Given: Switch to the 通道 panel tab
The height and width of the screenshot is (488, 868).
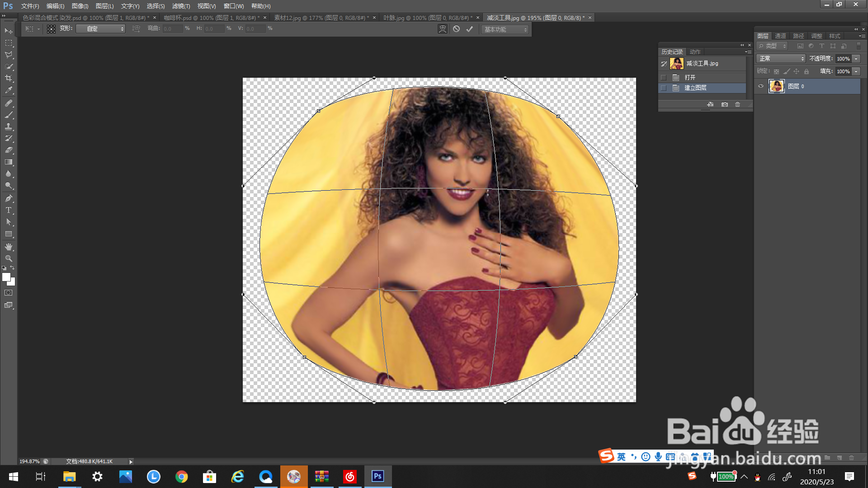Looking at the screenshot, I should [x=780, y=36].
